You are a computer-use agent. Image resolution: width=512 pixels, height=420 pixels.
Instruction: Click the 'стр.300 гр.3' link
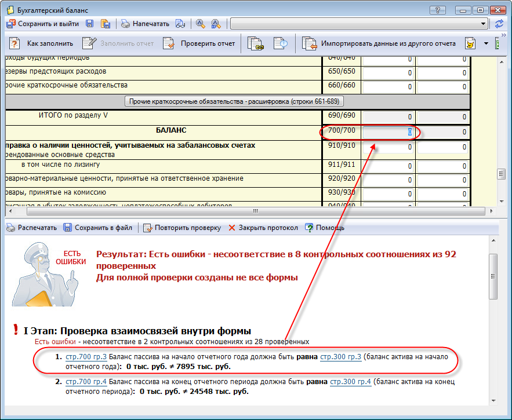click(340, 357)
